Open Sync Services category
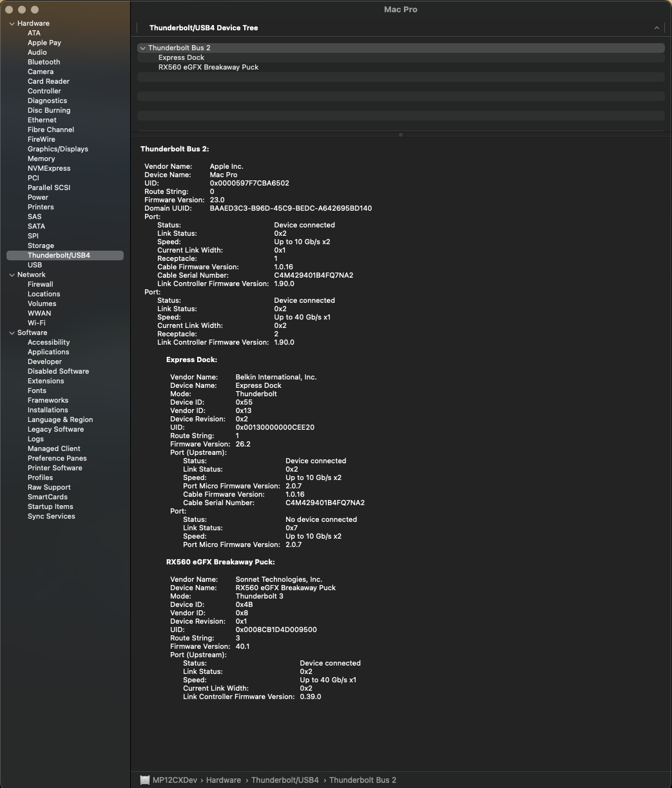 coord(52,516)
